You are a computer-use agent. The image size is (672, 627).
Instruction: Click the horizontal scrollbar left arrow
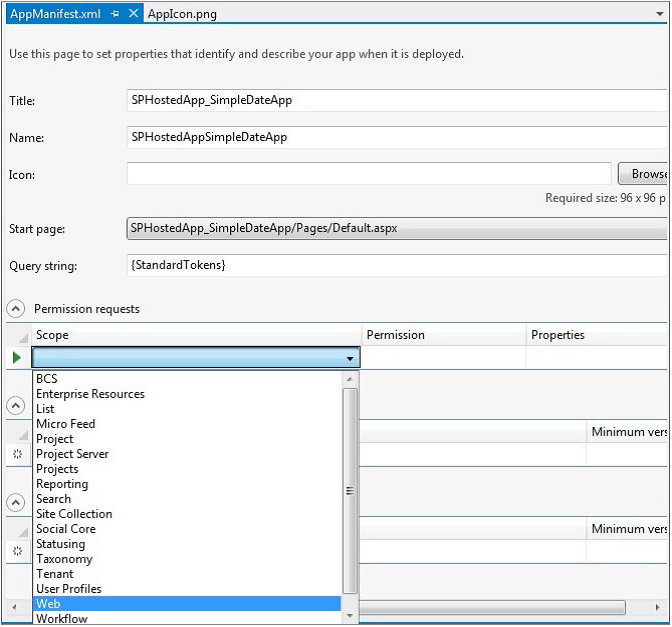[x=14, y=607]
